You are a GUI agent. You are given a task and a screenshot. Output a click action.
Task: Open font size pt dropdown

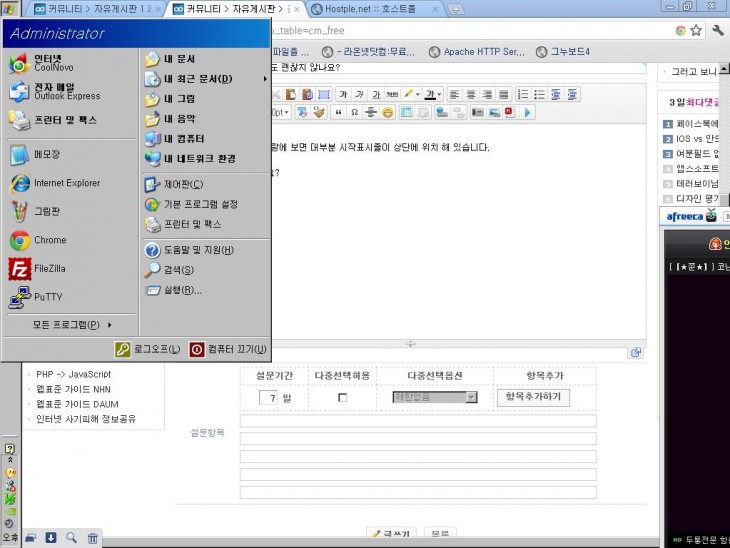[281, 113]
